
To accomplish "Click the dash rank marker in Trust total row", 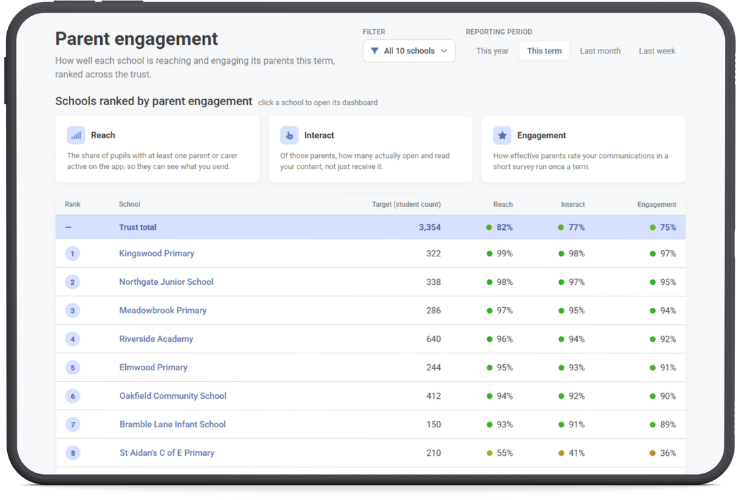I will coord(68,227).
